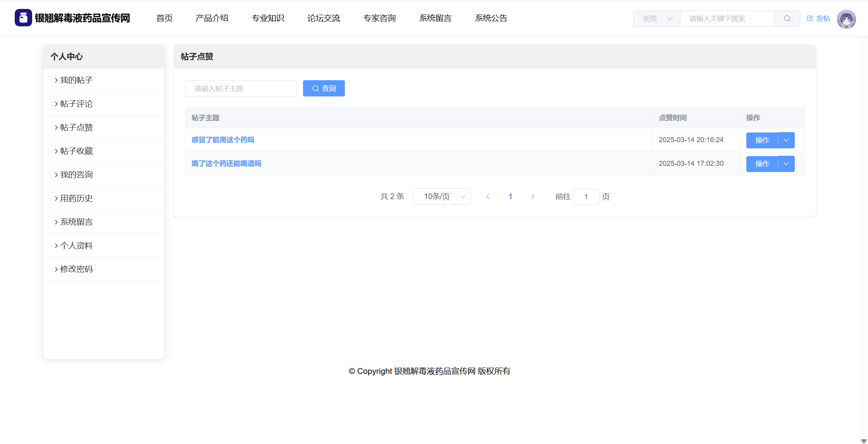Image resolution: width=868 pixels, height=444 pixels.
Task: Expand dropdown arrow for second row 操作
Action: (786, 164)
